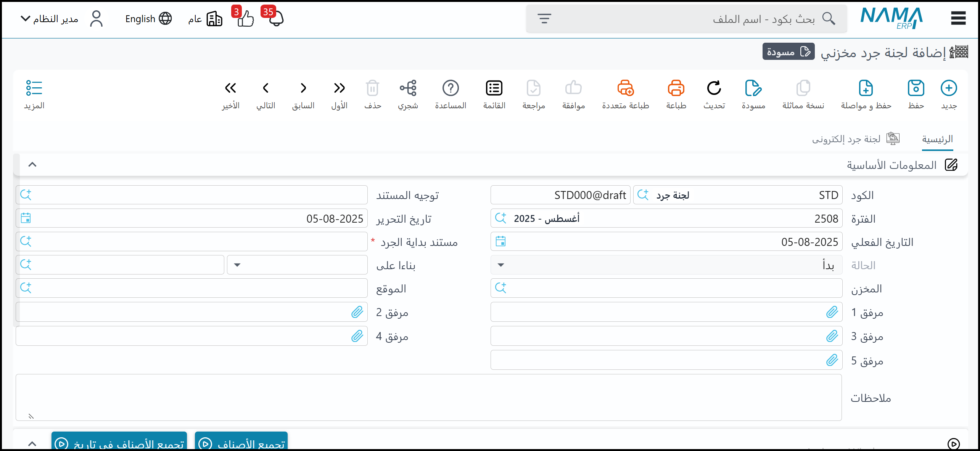980x451 pixels.
Task: Open the status (الحالة) dropdown
Action: [x=666, y=265]
